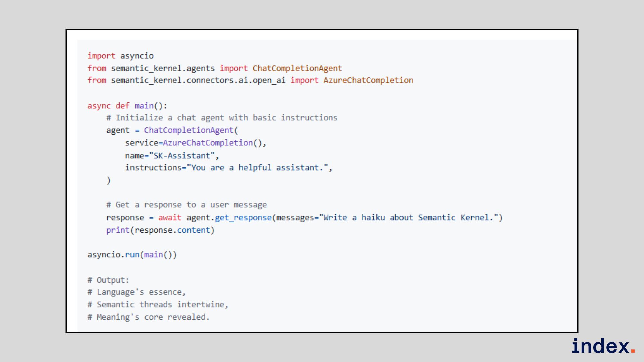Click the 'async def main()' definition line
The image size is (644, 362).
(x=127, y=106)
